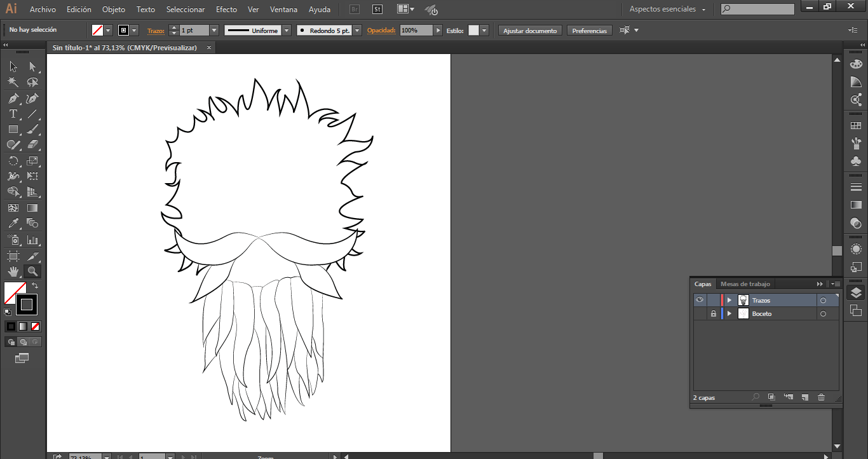Hide the Trazos layer with eye icon
868x459 pixels.
[700, 300]
